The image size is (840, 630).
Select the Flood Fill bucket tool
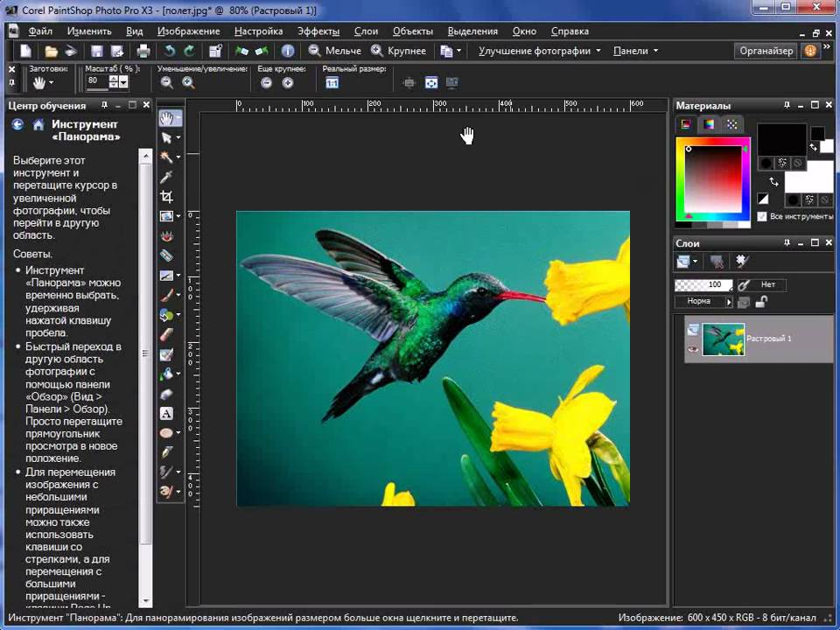click(x=166, y=374)
